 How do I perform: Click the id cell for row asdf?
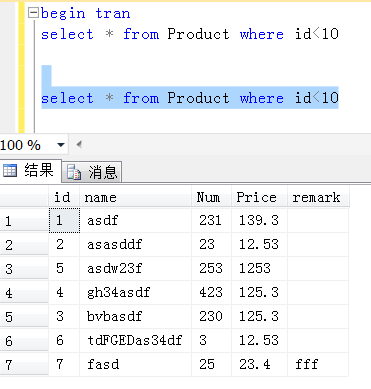64,220
